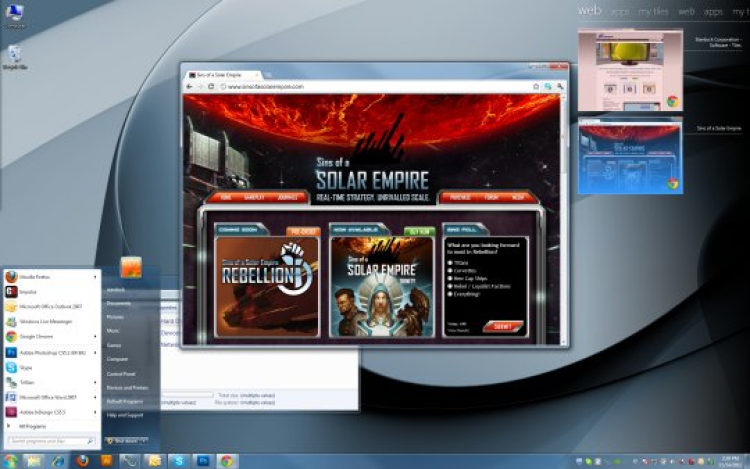Open Control Panel from the Start menu

click(x=121, y=374)
